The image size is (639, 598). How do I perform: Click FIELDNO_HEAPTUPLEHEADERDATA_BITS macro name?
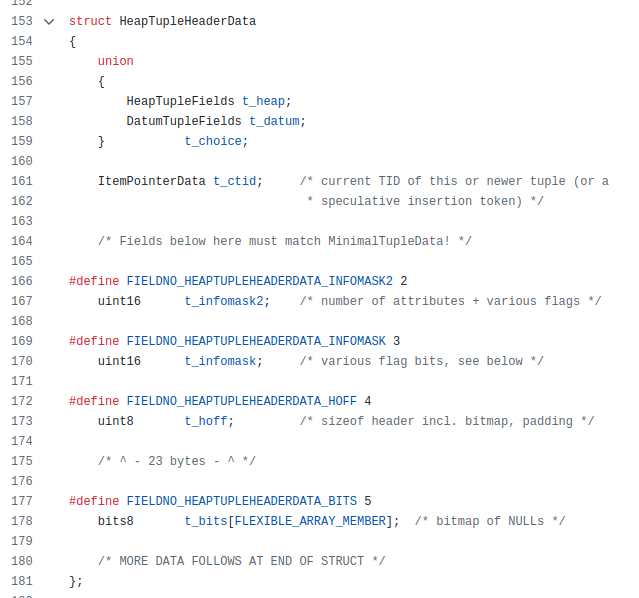pos(241,501)
